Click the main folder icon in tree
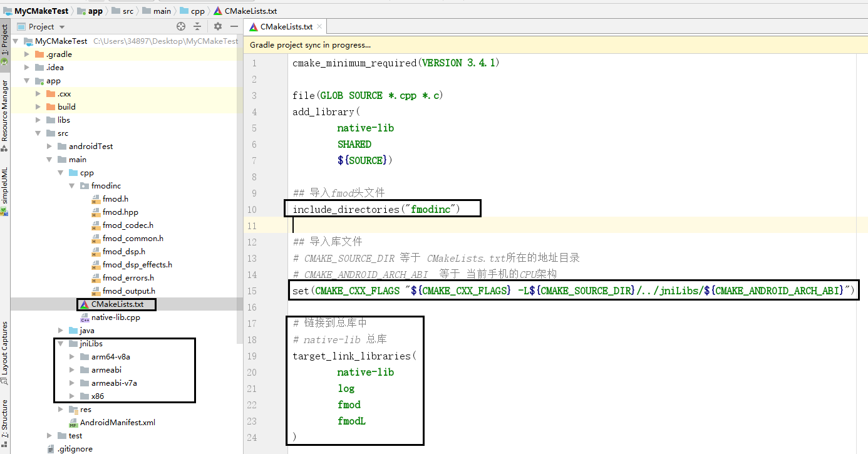The height and width of the screenshot is (454, 868). click(x=62, y=160)
